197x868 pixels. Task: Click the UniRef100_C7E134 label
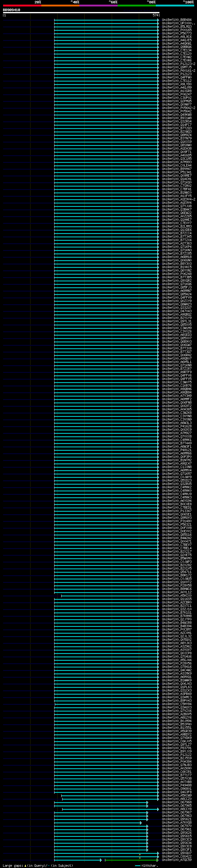pyautogui.click(x=177, y=50)
